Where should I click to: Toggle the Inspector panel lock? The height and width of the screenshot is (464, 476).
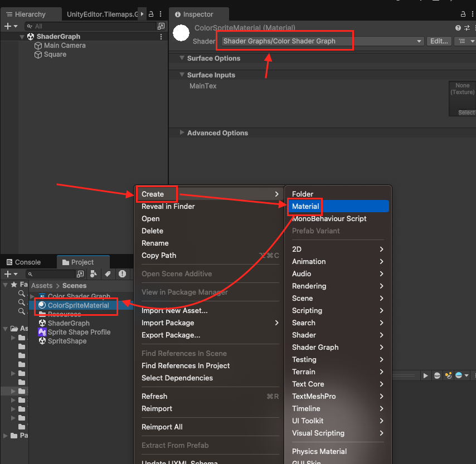463,14
